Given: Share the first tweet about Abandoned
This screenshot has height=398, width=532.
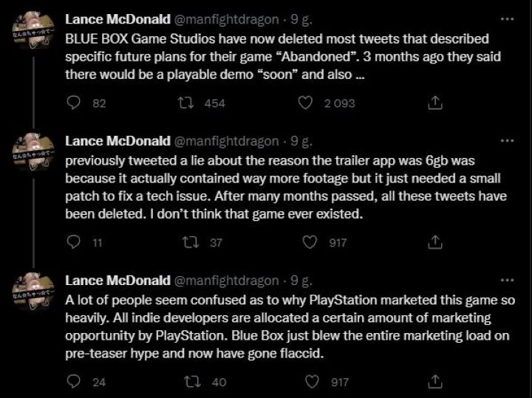Looking at the screenshot, I should [x=436, y=103].
